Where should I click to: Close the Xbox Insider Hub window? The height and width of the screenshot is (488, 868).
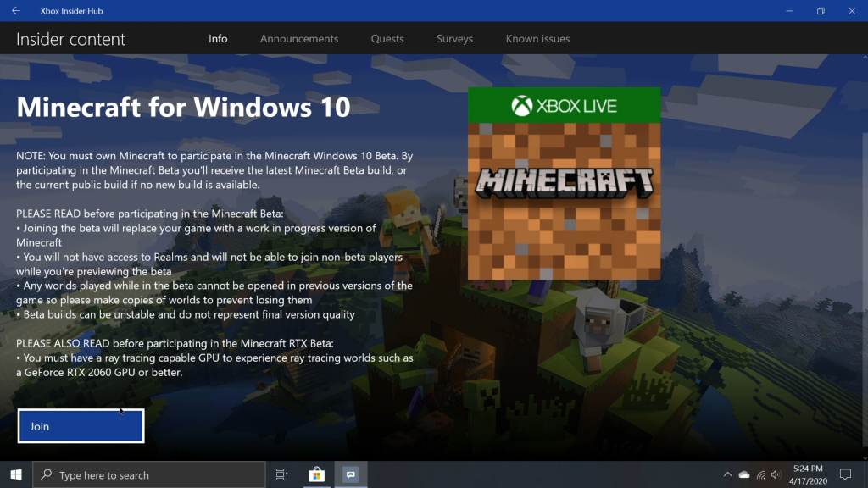852,10
